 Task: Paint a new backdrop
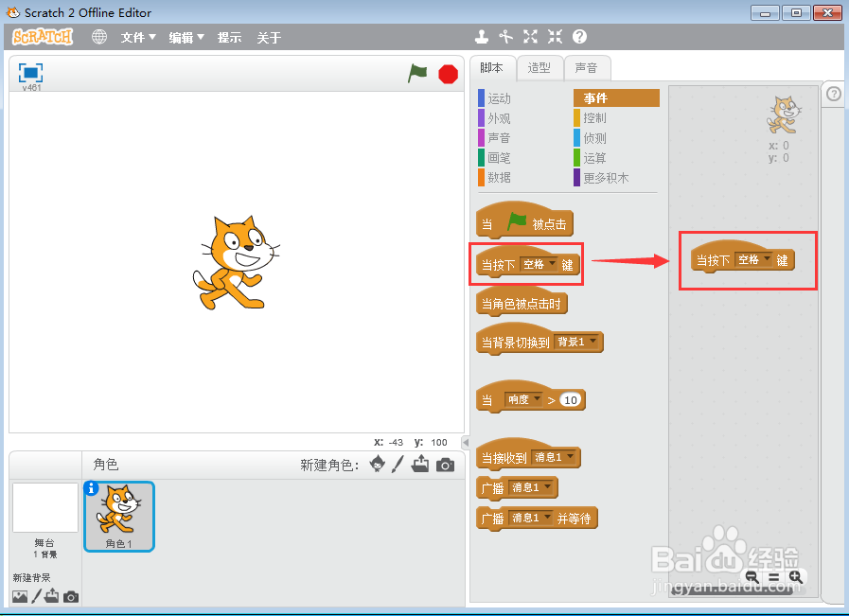pyautogui.click(x=36, y=596)
